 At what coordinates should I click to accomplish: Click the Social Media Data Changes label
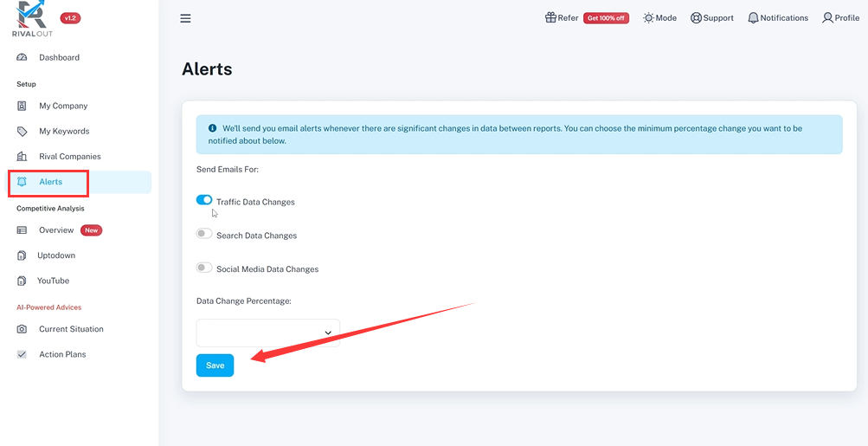tap(267, 269)
